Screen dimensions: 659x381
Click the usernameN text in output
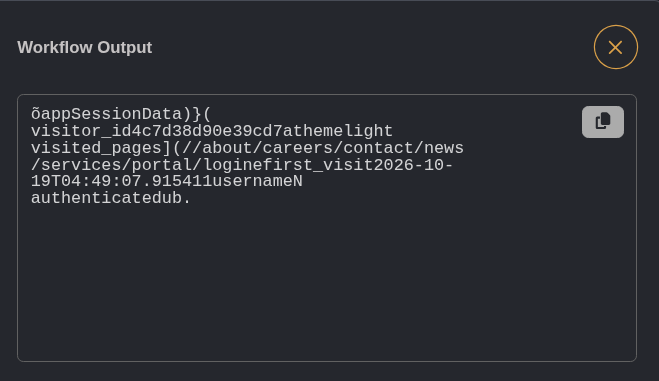pyautogui.click(x=257, y=181)
